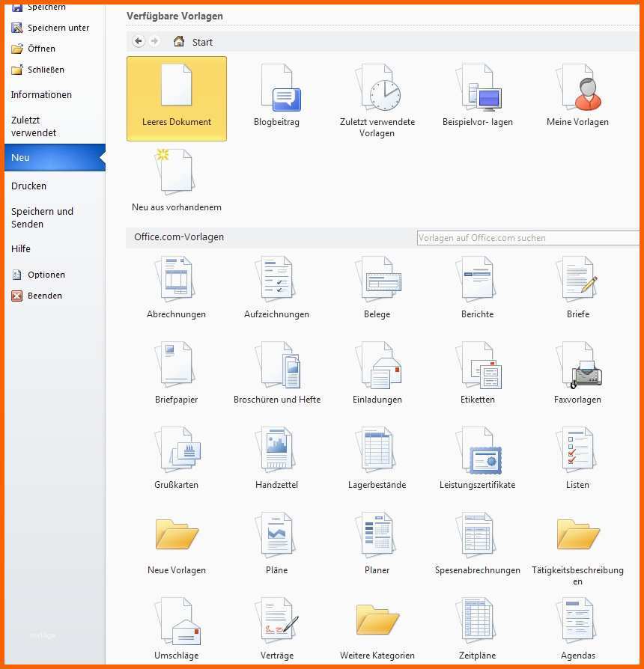Choose Neu aus vorhandenem
Image resolution: width=644 pixels, height=669 pixels.
coord(177,180)
